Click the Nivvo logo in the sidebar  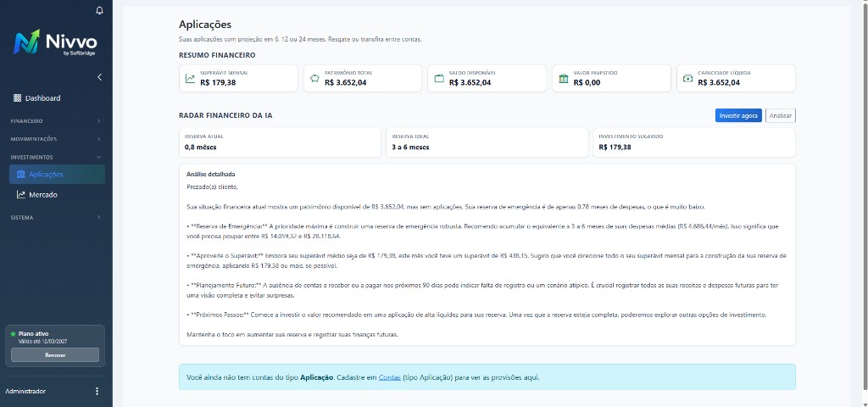(x=55, y=42)
